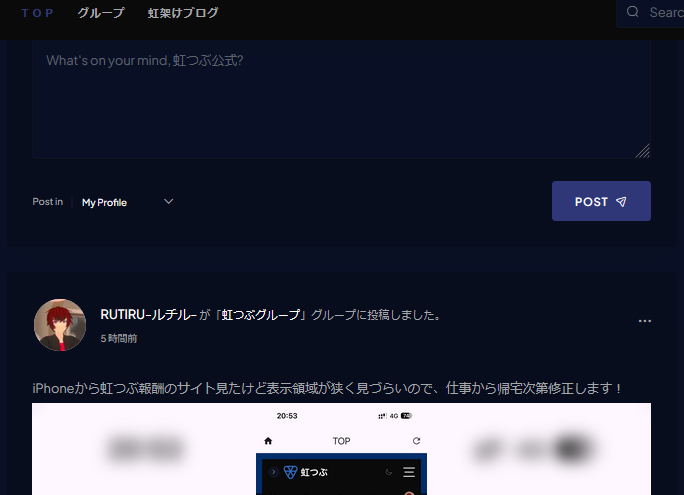The image size is (684, 495).
Task: Click the search magnifier icon
Action: tap(632, 12)
